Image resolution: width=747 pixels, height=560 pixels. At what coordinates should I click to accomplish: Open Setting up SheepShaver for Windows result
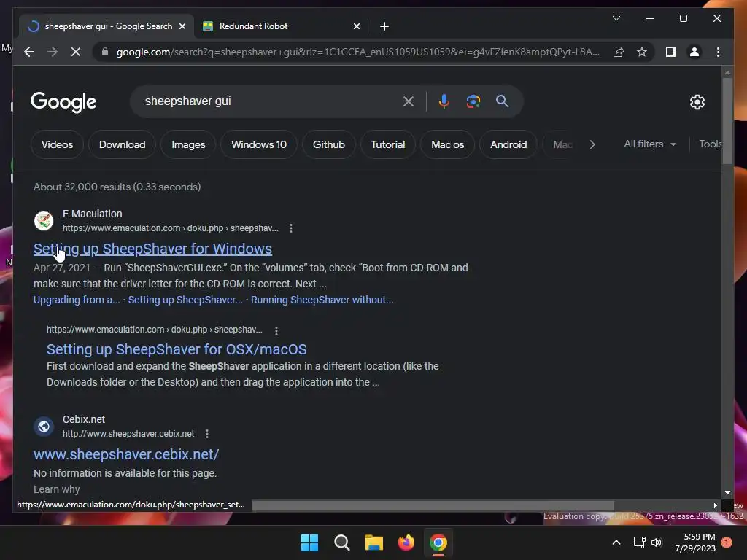click(152, 249)
